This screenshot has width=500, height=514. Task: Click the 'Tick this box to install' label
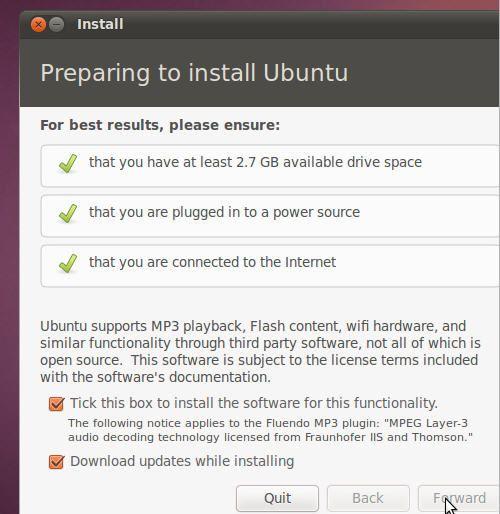point(254,403)
